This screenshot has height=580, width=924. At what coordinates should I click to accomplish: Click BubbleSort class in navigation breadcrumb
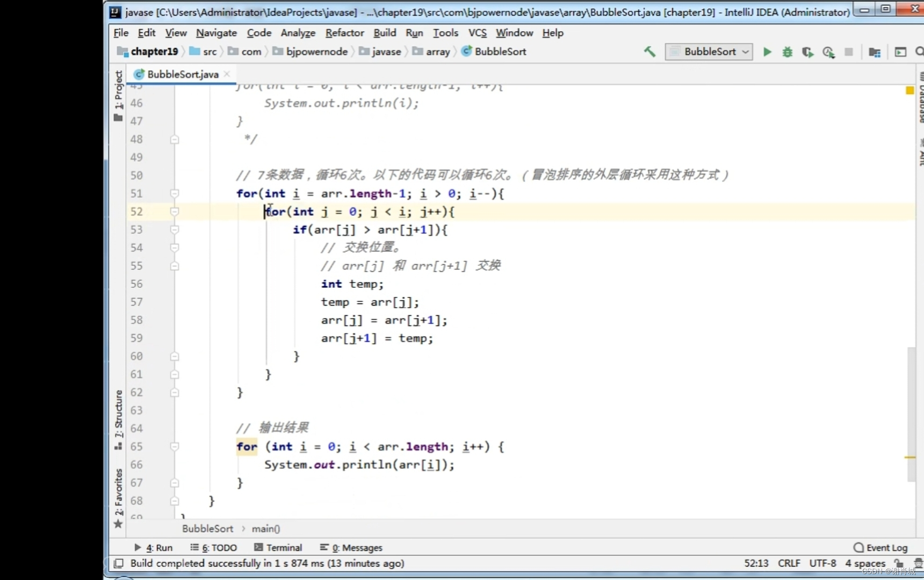(x=494, y=52)
